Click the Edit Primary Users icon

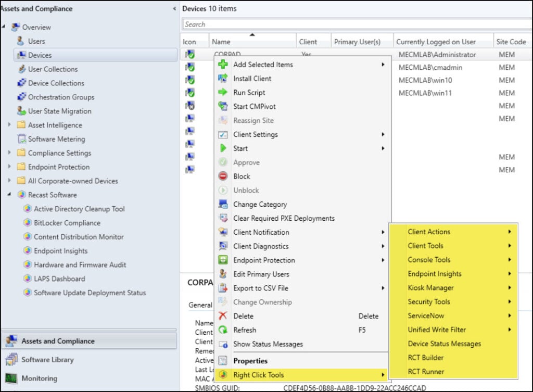223,274
